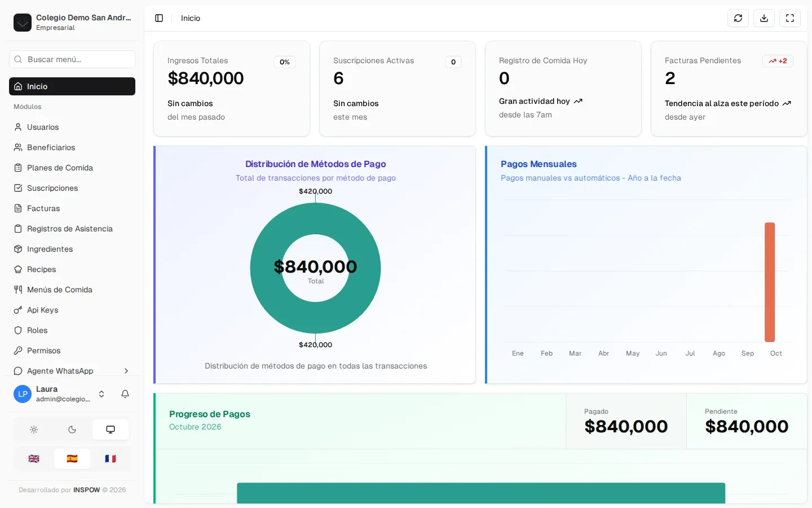The height and width of the screenshot is (508, 812).
Task: Select the system theme monitor toggle
Action: tap(111, 430)
